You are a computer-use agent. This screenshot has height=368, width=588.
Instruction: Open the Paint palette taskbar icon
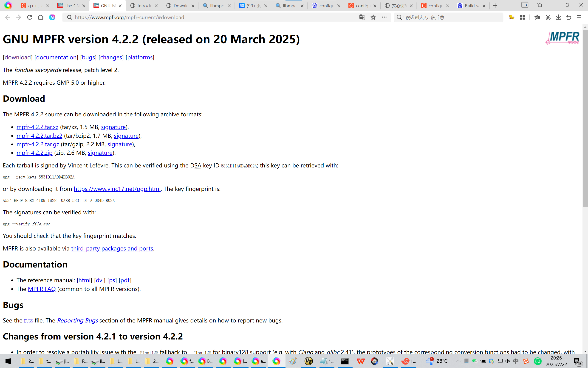click(x=292, y=361)
